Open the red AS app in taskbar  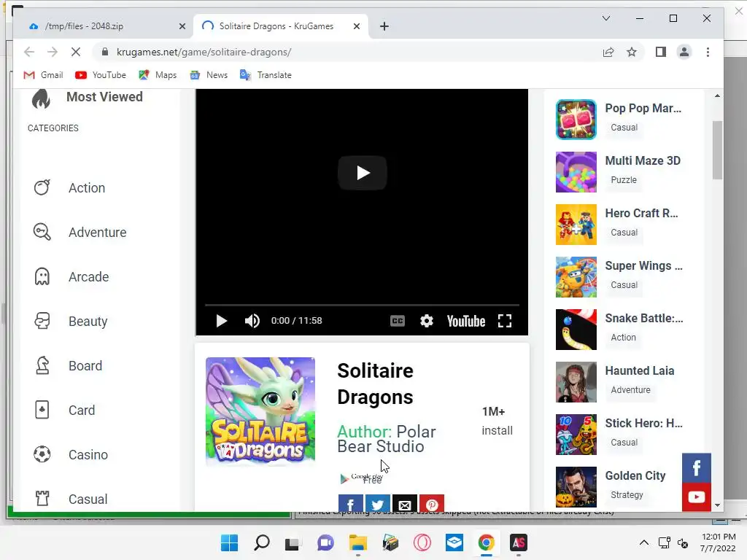click(519, 542)
